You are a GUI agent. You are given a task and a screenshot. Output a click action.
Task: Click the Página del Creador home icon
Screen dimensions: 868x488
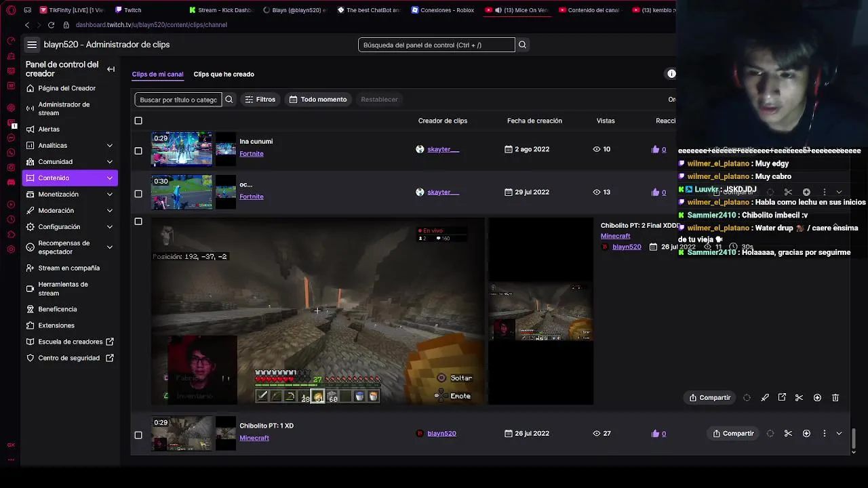(x=30, y=88)
